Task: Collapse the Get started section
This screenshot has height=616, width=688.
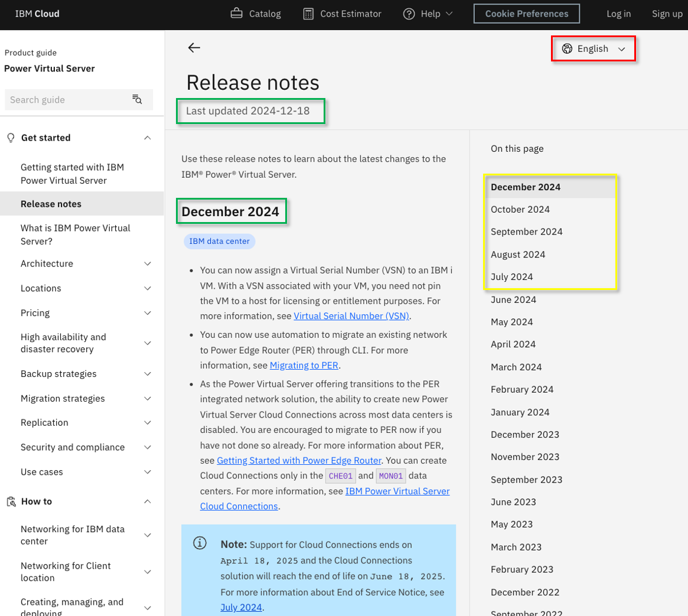Action: click(x=148, y=138)
